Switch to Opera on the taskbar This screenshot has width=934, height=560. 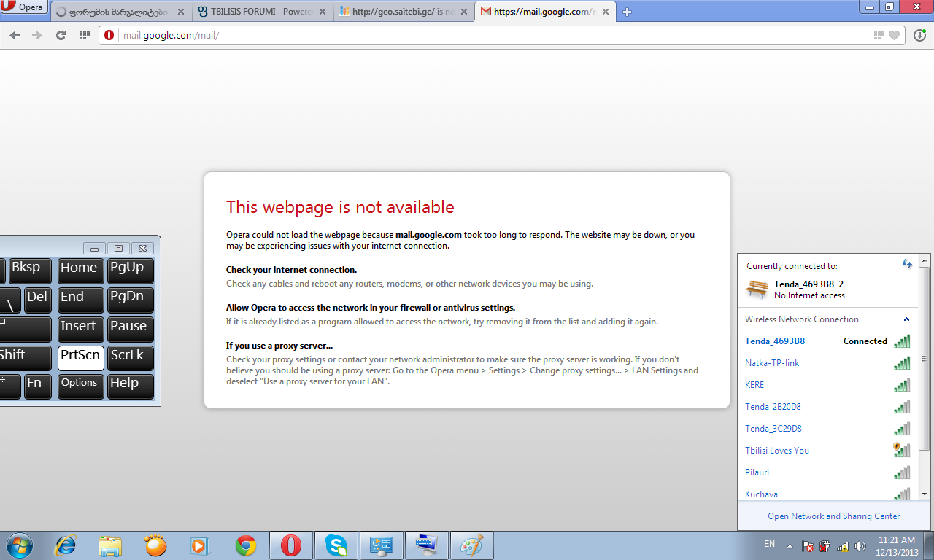tap(291, 545)
